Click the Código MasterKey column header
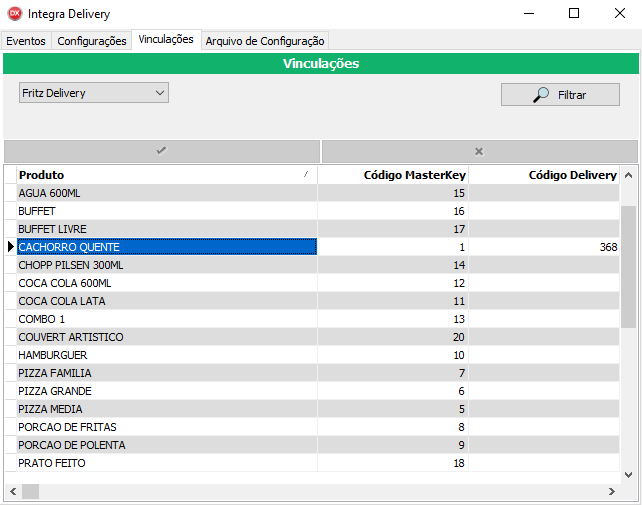642x505 pixels. point(394,175)
